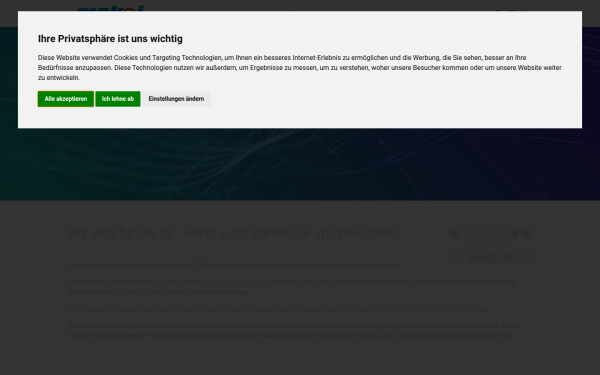Click the Kunden-Modul remote support banner
The height and width of the screenshot is (375, 600).
489,245
